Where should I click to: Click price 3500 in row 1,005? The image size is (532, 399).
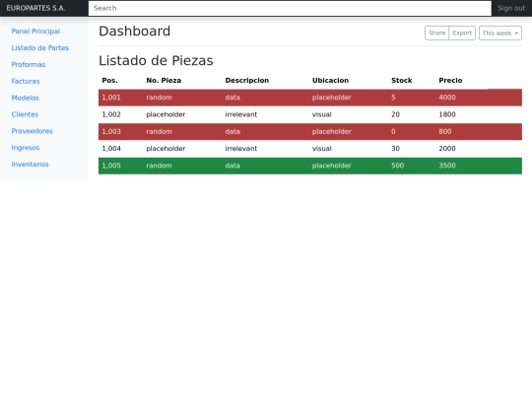(447, 166)
